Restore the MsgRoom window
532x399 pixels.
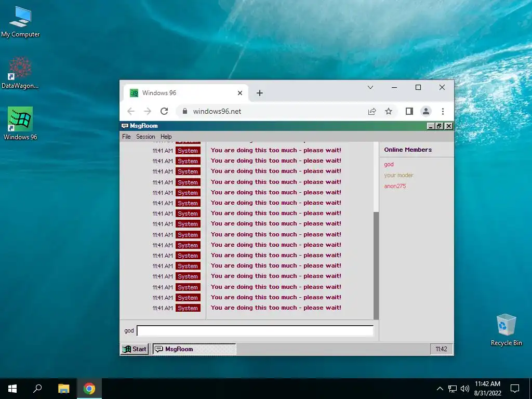pos(440,126)
